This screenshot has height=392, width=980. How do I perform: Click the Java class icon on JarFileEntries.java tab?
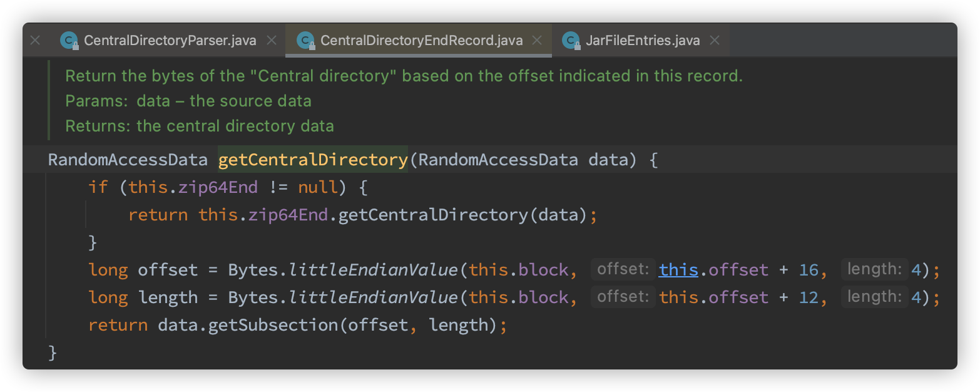point(570,40)
